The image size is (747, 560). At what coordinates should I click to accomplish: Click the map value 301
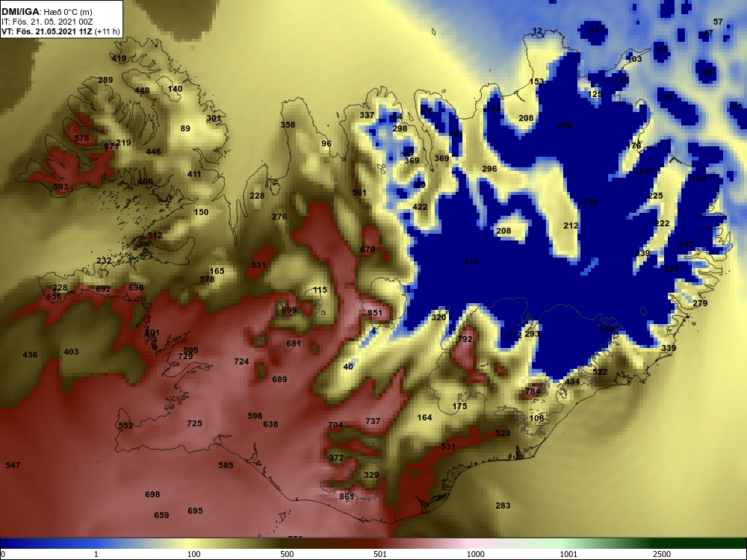[x=214, y=118]
